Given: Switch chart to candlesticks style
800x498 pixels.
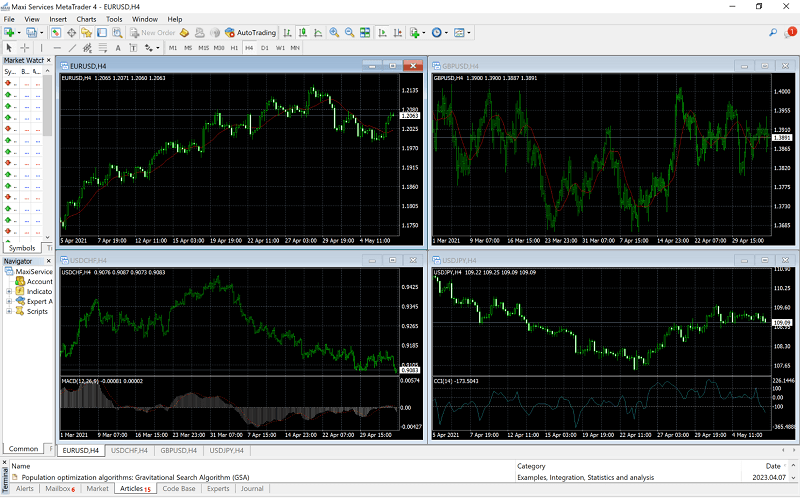Looking at the screenshot, I should coord(303,33).
